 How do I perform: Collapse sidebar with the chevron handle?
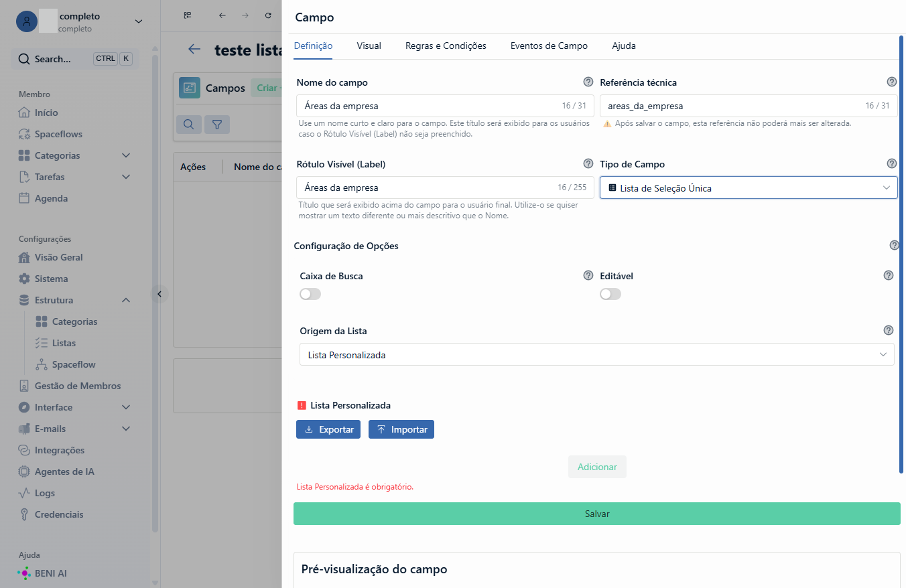pos(159,293)
